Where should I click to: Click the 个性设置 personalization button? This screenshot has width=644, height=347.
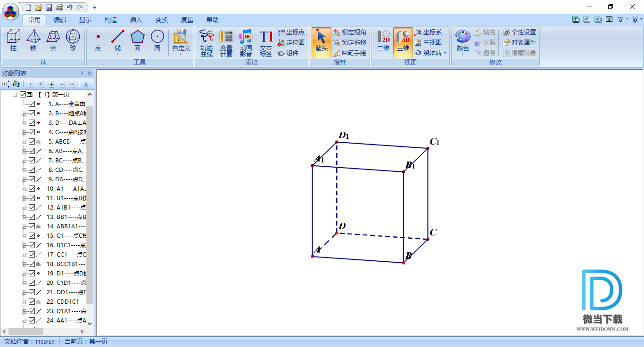pyautogui.click(x=519, y=32)
